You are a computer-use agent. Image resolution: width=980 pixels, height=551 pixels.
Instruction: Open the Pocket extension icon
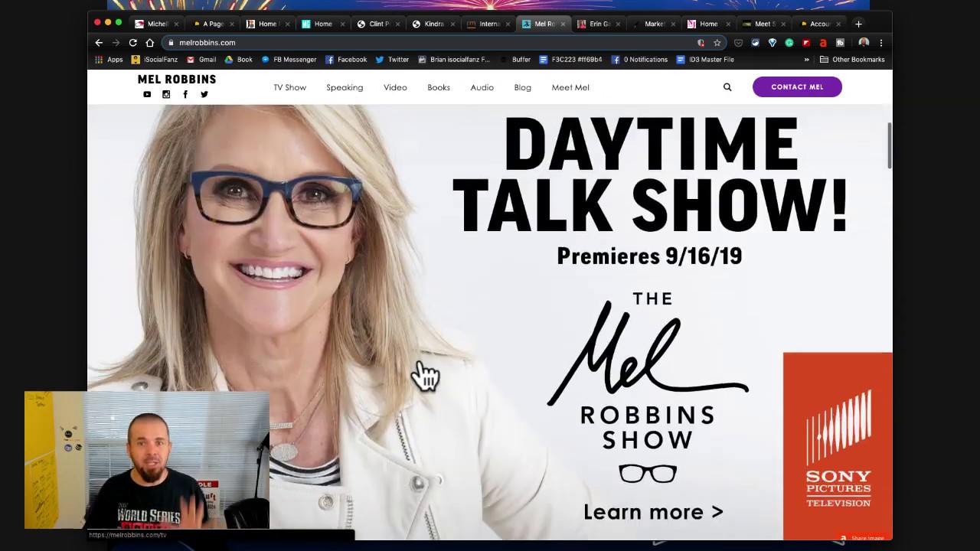pos(738,43)
